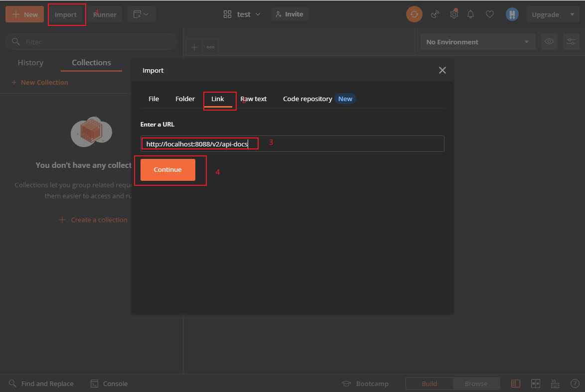Open the notifications bell

pyautogui.click(x=471, y=14)
